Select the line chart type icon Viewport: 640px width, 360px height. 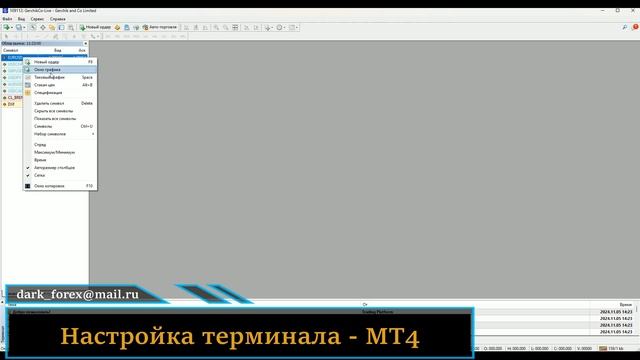tap(205, 27)
